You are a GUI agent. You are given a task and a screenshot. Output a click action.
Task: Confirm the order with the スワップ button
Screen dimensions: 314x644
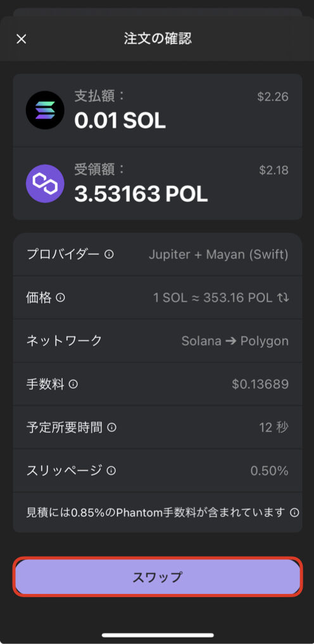tap(158, 577)
